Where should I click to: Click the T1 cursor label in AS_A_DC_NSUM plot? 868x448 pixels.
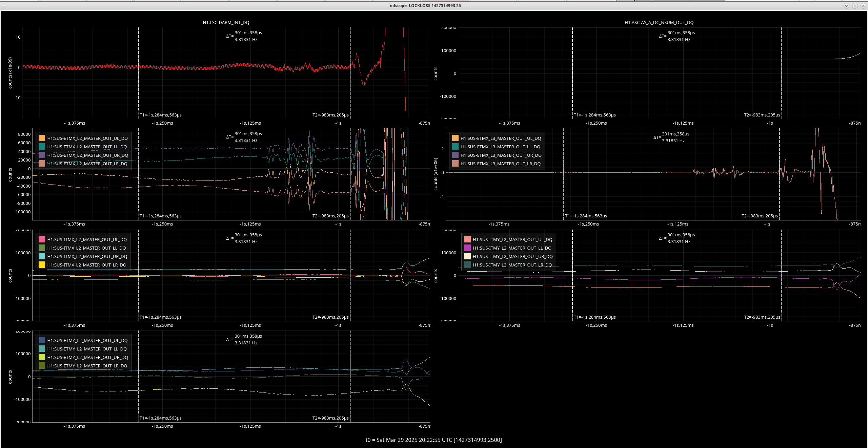[595, 115]
